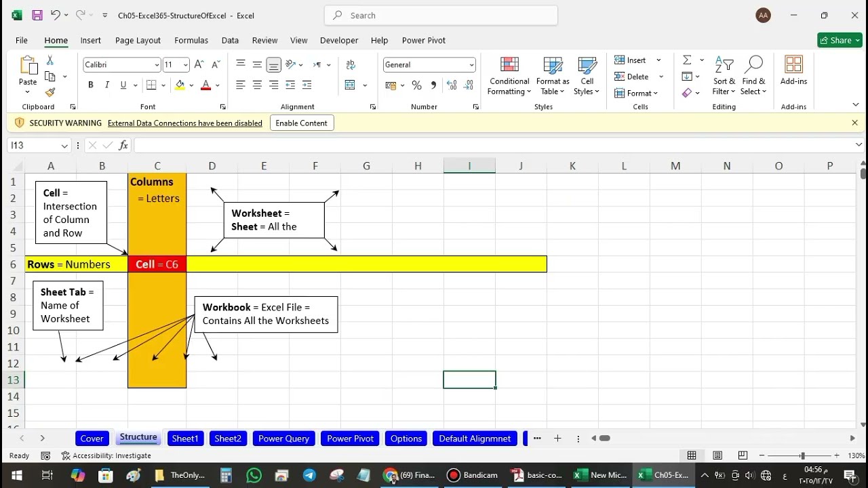Screen dimensions: 868x488
Task: Increase decimal places
Action: 452,85
